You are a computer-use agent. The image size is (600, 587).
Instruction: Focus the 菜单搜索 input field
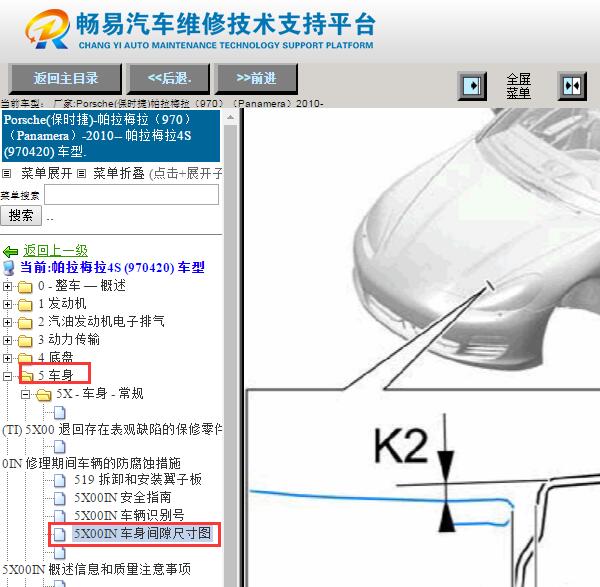tap(132, 195)
